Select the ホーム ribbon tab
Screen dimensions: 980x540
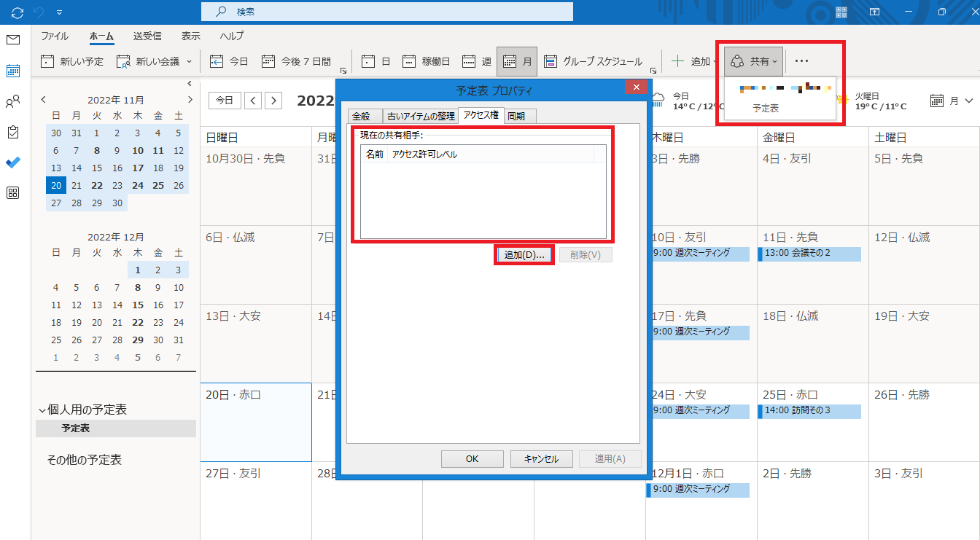click(101, 36)
